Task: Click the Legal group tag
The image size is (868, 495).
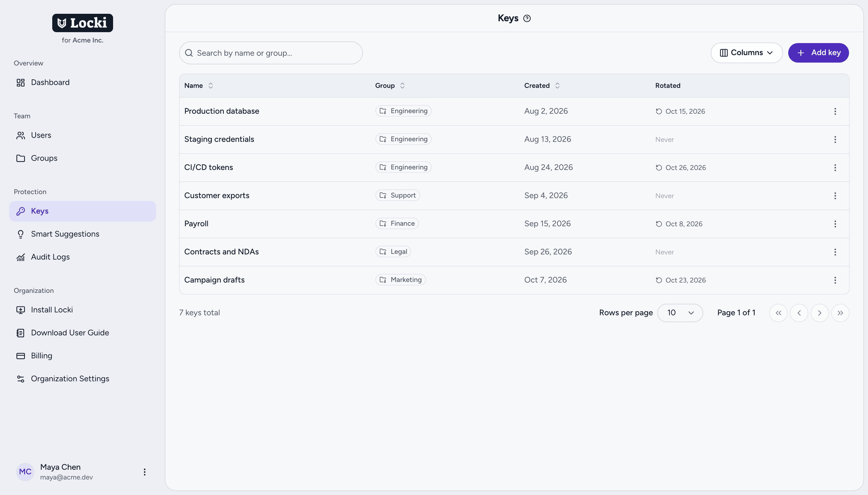Action: [393, 252]
